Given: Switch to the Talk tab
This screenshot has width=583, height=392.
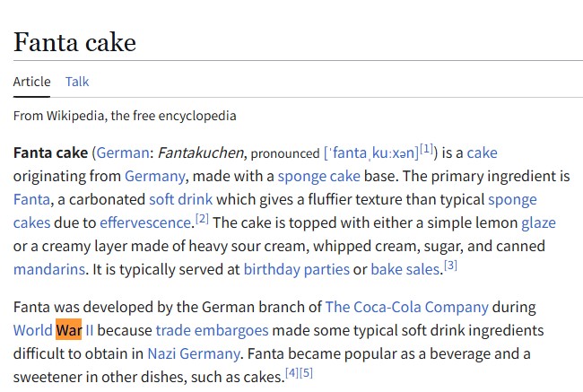Looking at the screenshot, I should coord(77,82).
